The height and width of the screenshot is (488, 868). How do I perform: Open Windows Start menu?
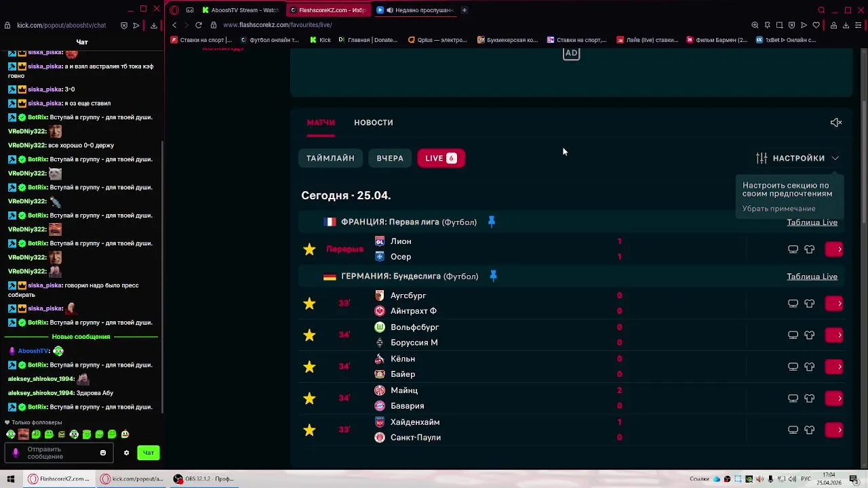coord(11,479)
